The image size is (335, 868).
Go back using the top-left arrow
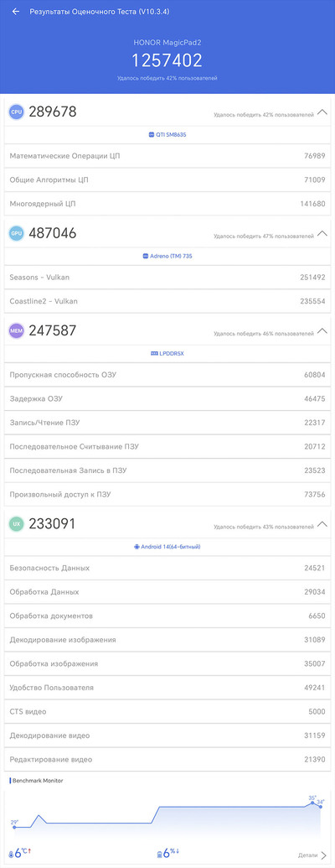click(16, 12)
